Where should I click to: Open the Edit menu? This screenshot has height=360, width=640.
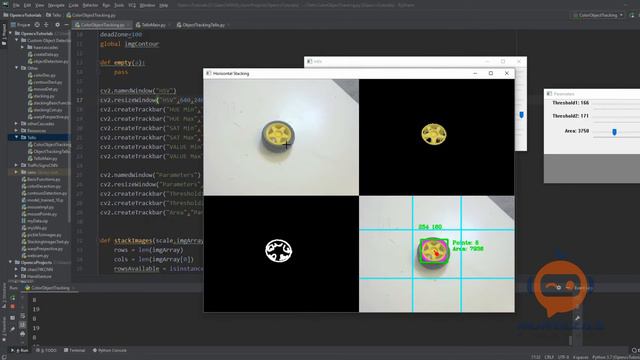tap(27, 5)
